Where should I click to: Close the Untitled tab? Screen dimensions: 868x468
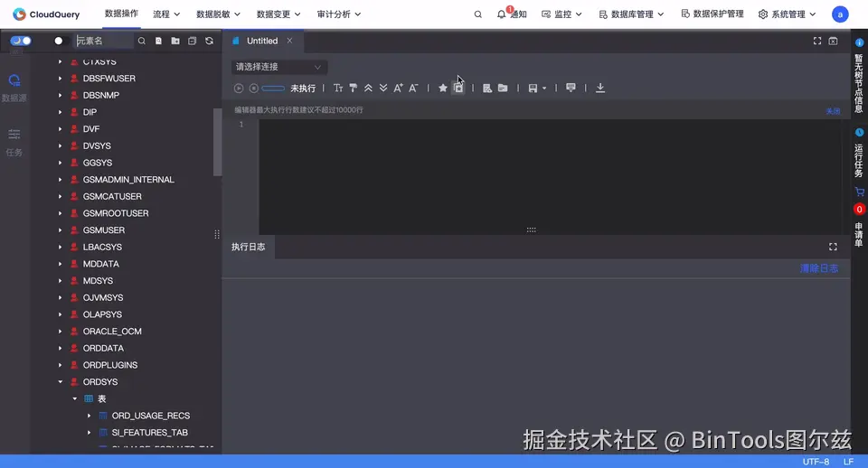click(x=289, y=41)
